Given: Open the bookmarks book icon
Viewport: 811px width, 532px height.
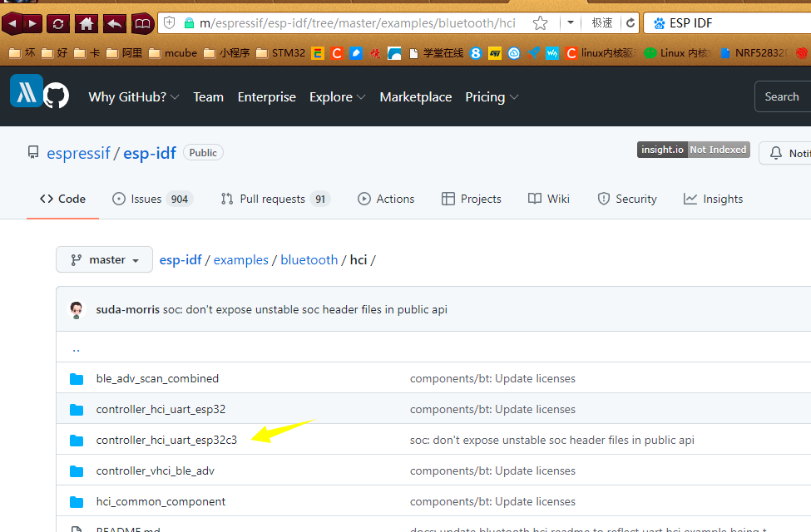Looking at the screenshot, I should 142,23.
